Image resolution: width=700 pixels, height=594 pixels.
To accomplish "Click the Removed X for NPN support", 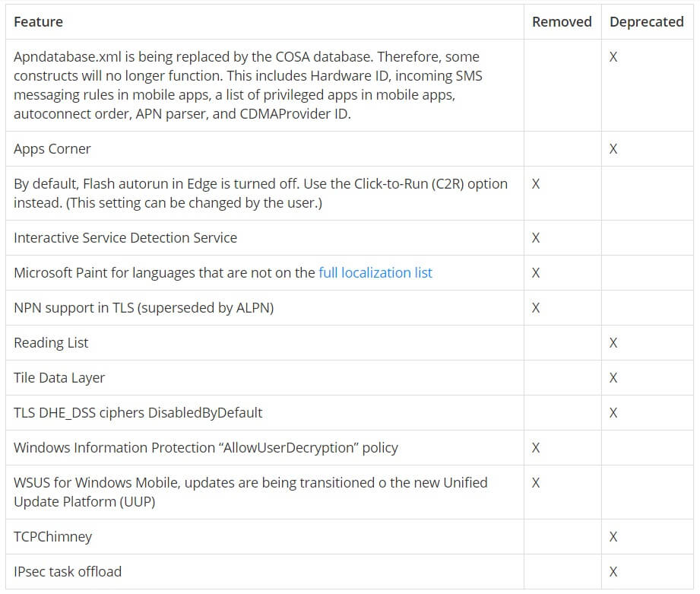I will (536, 308).
